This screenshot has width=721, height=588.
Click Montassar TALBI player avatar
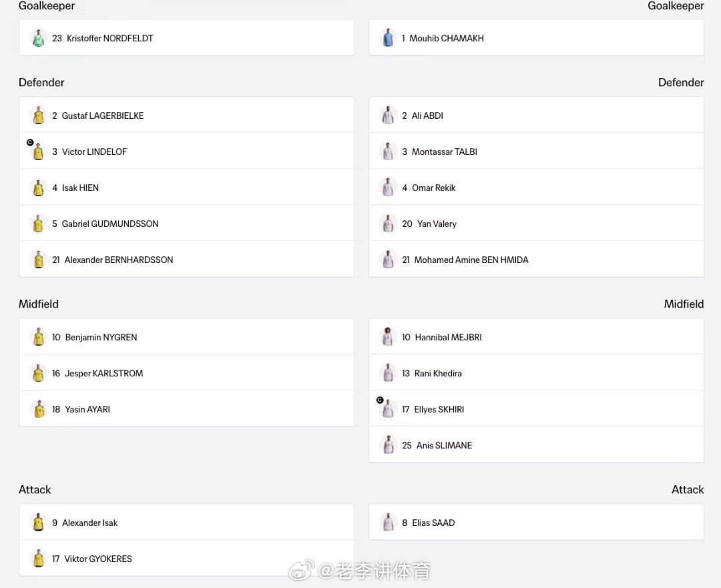pyautogui.click(x=388, y=152)
